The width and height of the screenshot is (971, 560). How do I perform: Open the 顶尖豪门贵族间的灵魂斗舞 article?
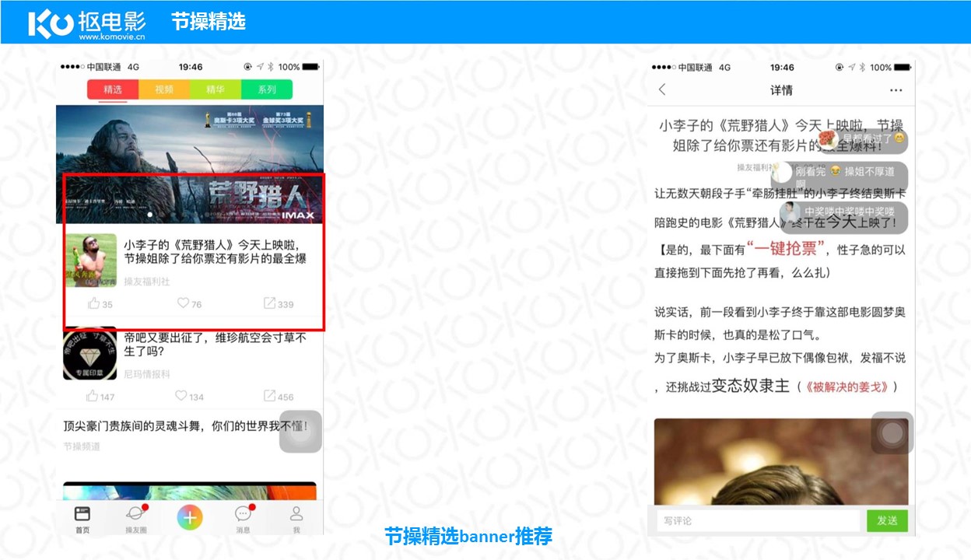tap(185, 426)
